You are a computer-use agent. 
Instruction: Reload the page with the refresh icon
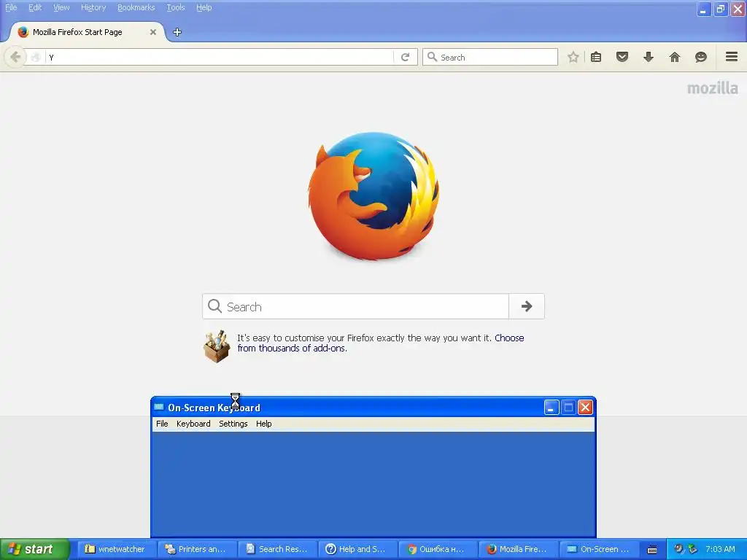click(406, 57)
